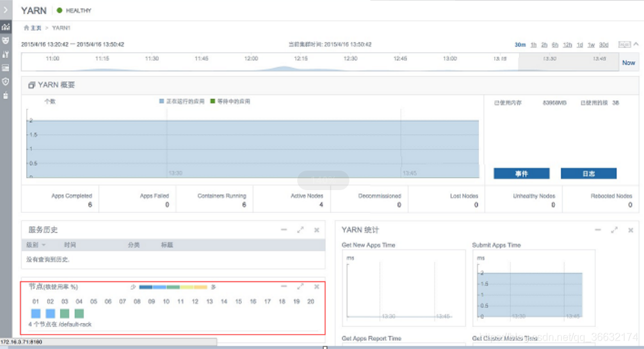
Task: Click the Active Nodes value 4
Action: (x=321, y=204)
